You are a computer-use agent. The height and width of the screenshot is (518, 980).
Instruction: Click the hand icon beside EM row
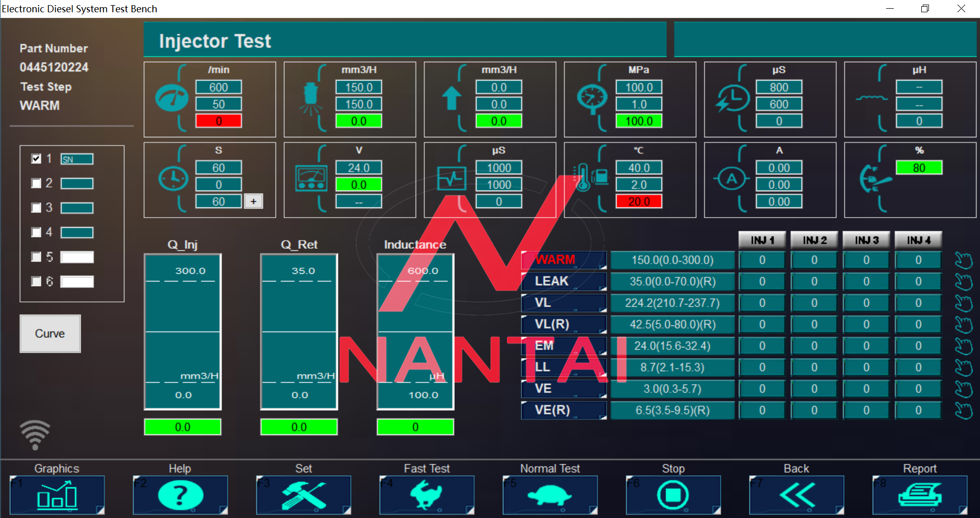point(964,346)
